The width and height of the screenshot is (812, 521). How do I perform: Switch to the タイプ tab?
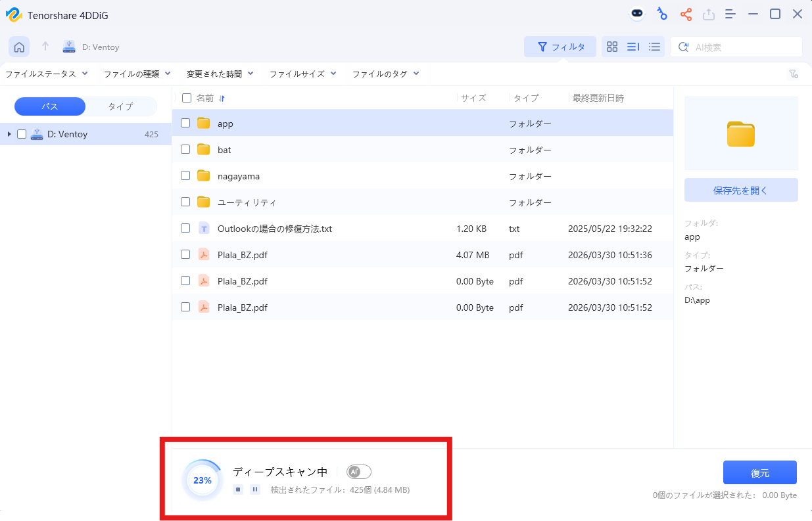[120, 106]
